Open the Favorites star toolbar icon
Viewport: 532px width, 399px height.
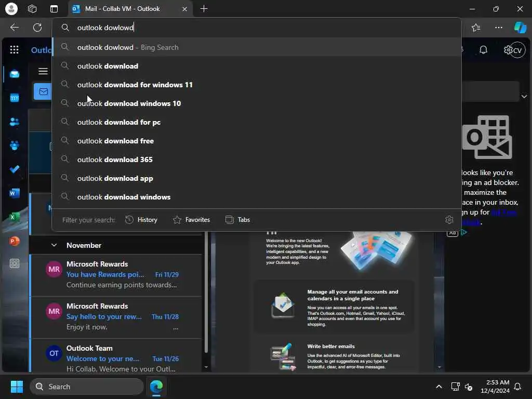(476, 28)
